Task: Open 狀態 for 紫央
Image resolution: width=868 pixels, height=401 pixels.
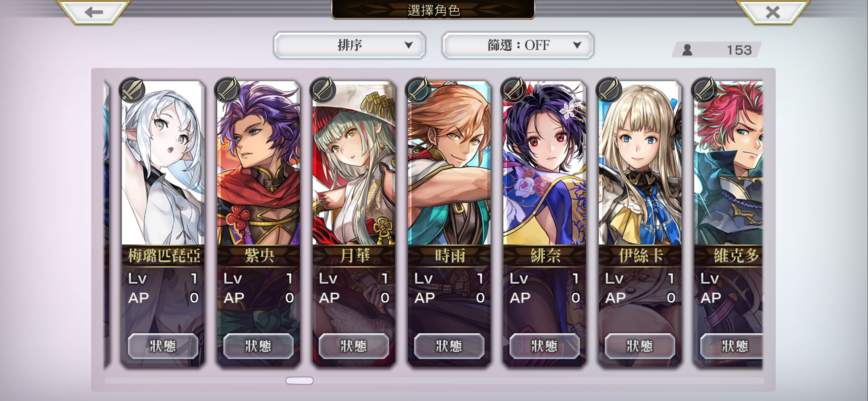Action: [258, 346]
